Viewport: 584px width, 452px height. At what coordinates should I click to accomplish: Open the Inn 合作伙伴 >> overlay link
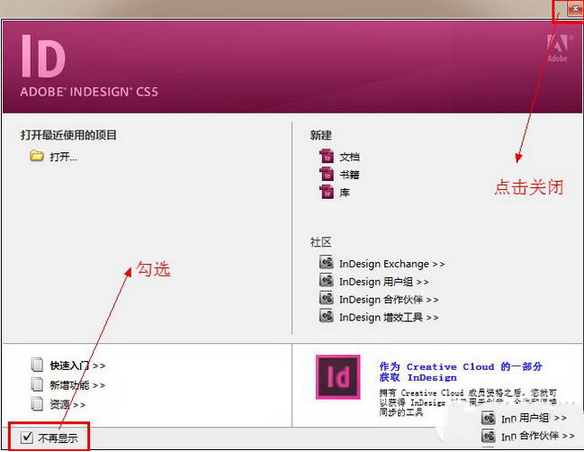[538, 436]
